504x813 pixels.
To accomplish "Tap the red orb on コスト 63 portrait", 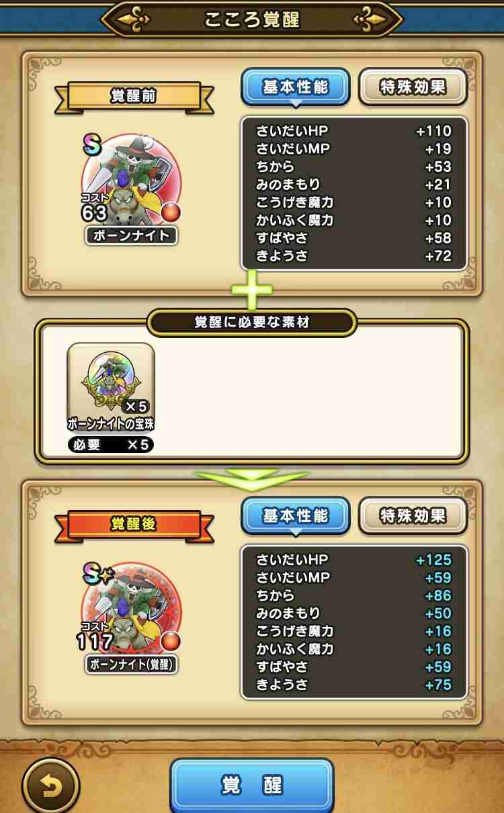I will pyautogui.click(x=171, y=211).
